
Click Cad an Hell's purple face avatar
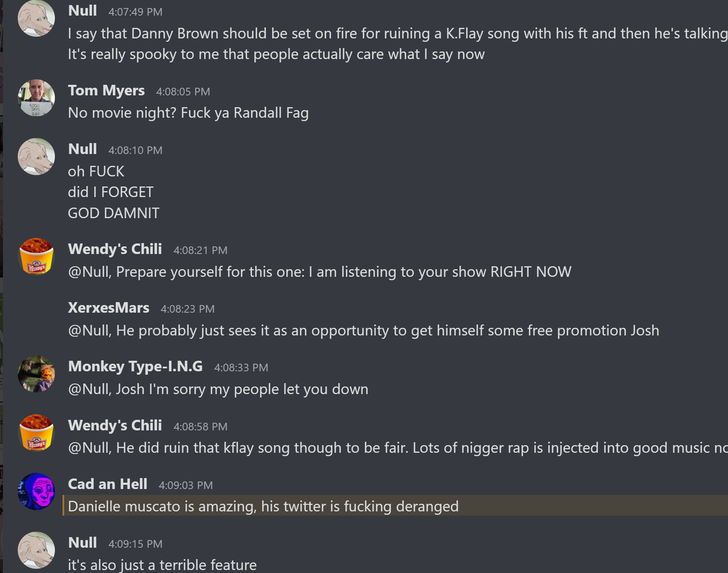[x=36, y=492]
